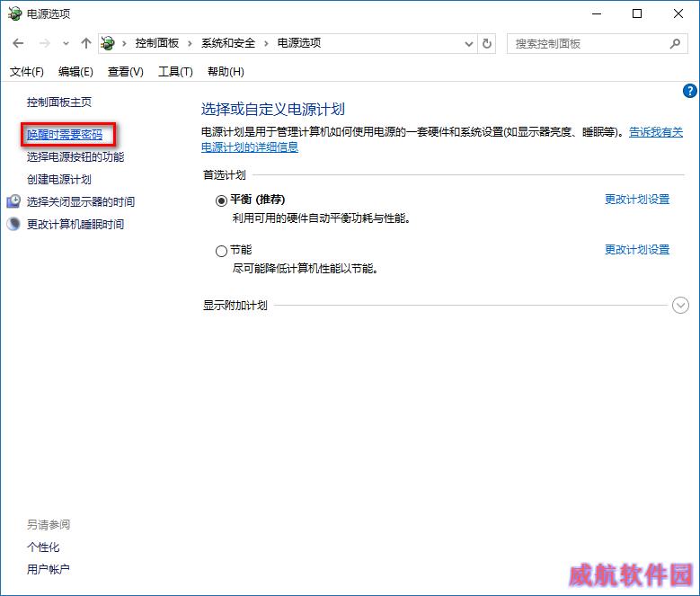The image size is (700, 596).
Task: Open the recent locations dropdown arrow
Action: click(x=66, y=44)
